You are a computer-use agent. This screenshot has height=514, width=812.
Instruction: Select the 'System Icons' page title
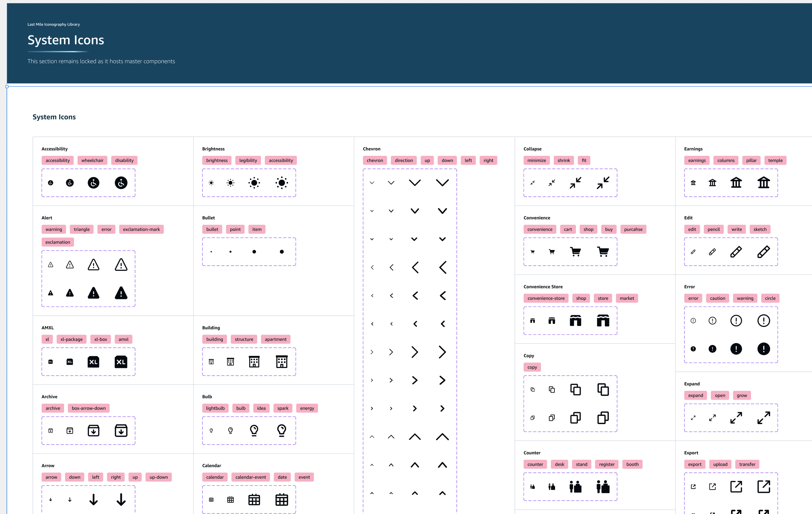[66, 40]
